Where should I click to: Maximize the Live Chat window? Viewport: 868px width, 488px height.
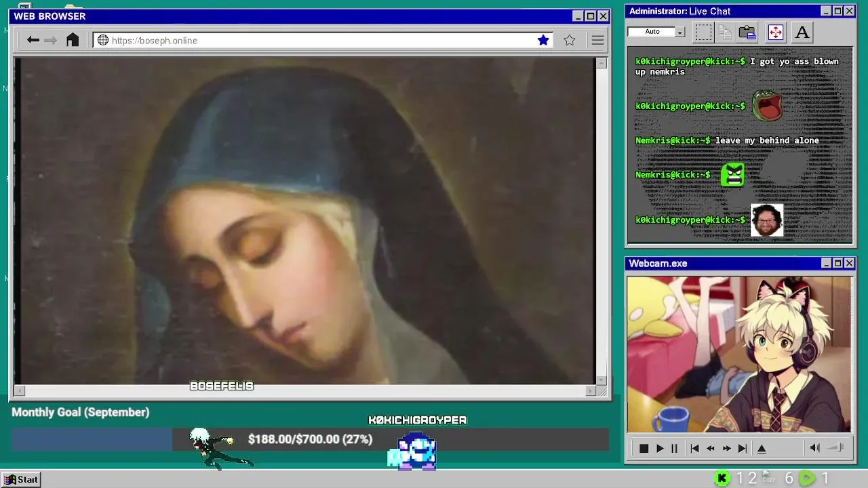coord(837,11)
